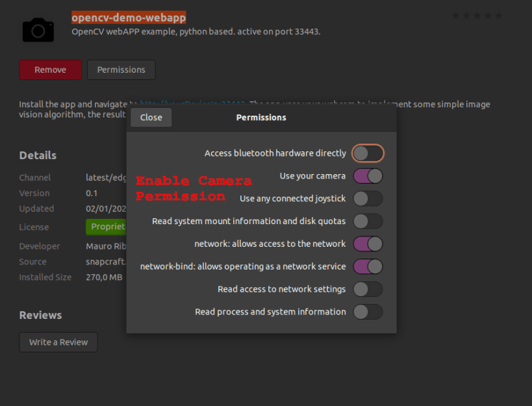Viewport: 532px width, 406px height.
Task: Click Read access to network settings label
Action: 282,289
